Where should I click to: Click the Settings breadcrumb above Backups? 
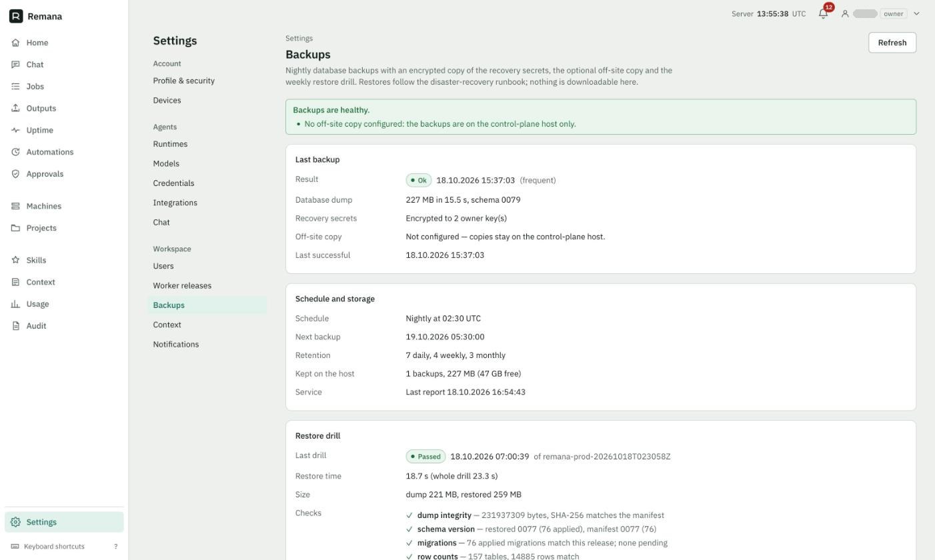coord(299,39)
